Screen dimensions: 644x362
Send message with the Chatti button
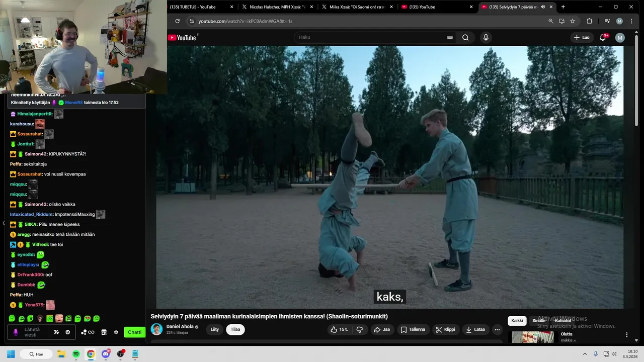click(x=134, y=332)
